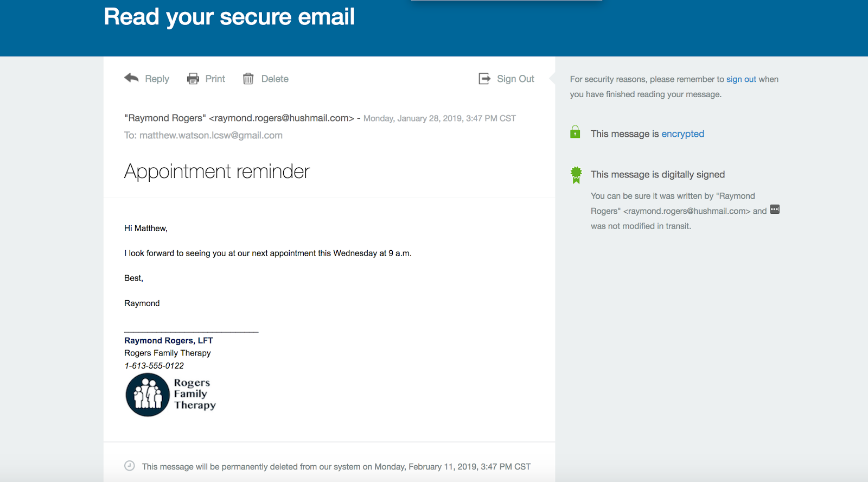The width and height of the screenshot is (868, 482).
Task: Click recipient address matthew.watson.lcsw@gmail.com
Action: tap(211, 135)
